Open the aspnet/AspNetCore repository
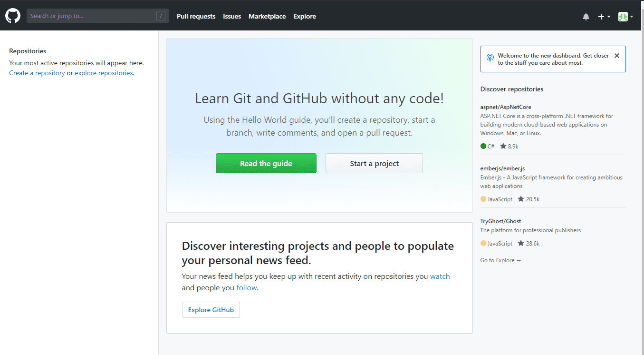 point(506,107)
